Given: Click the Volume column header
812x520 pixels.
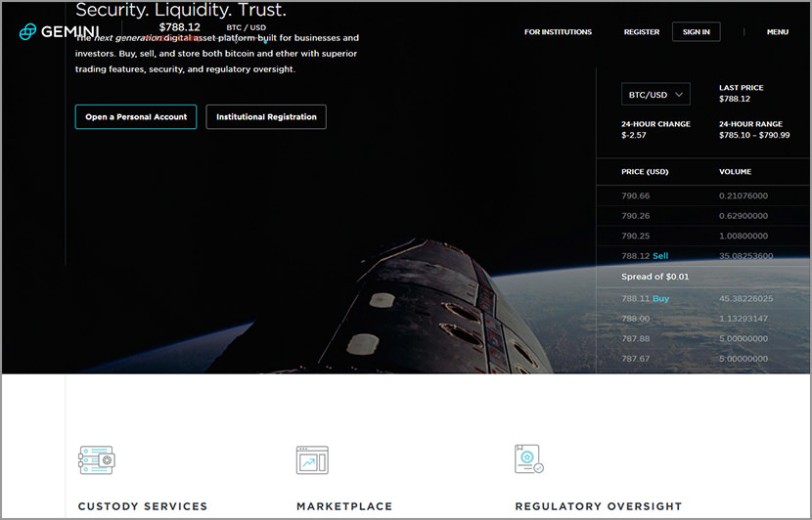Looking at the screenshot, I should (x=735, y=172).
